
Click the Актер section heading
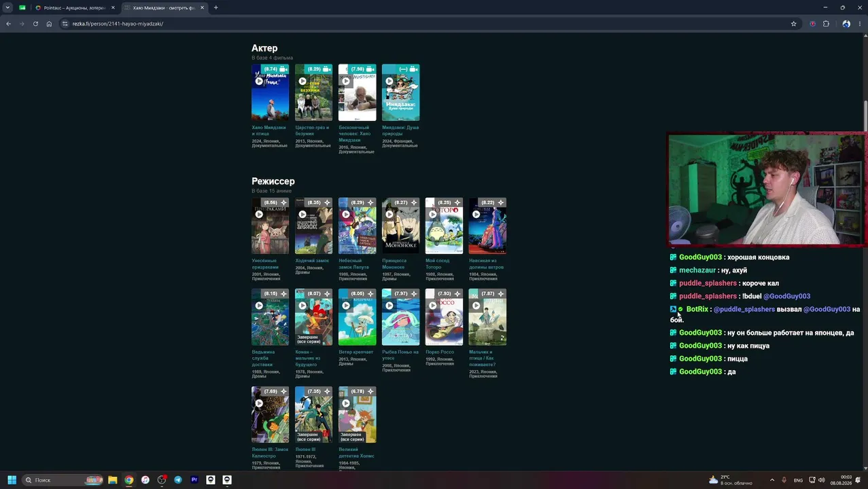264,48
